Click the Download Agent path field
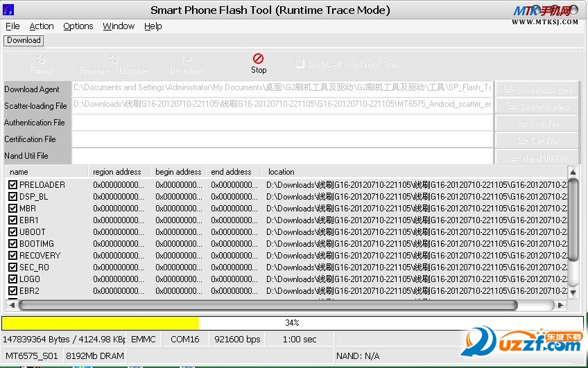 tap(282, 89)
